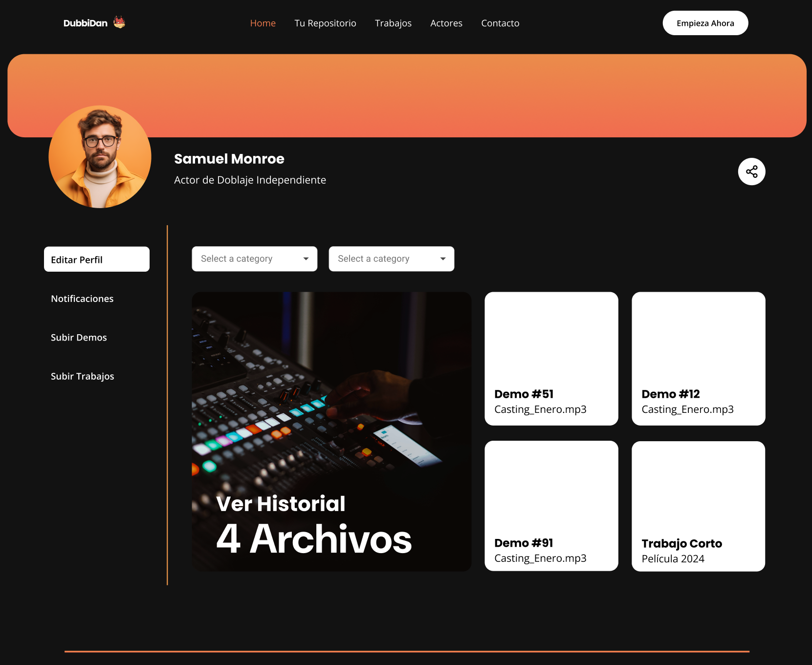
Task: Click Subir Trabajos in the sidebar
Action: pyautogui.click(x=83, y=376)
